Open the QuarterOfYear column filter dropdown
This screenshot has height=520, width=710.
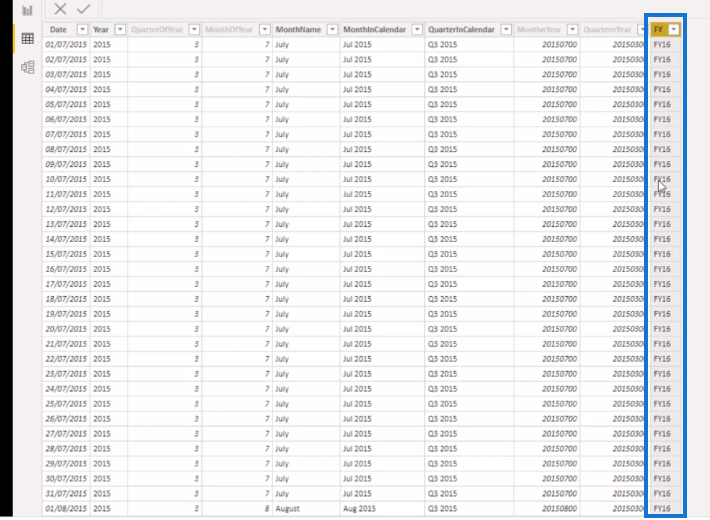click(194, 29)
